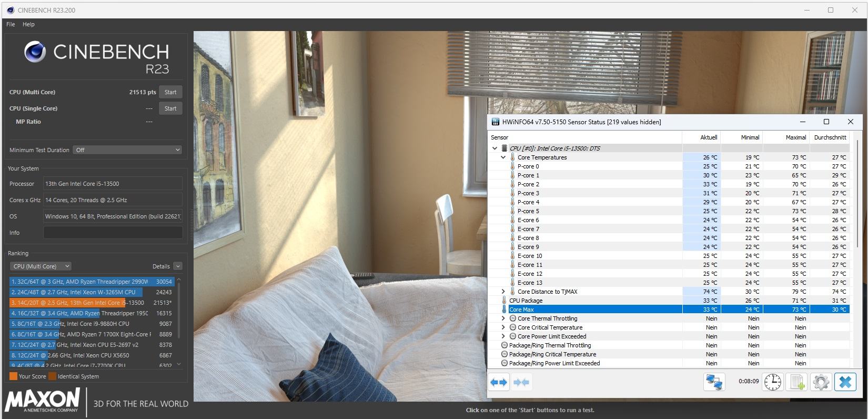Select ranking entry AMD Ryzen 7 1700X

point(91,334)
